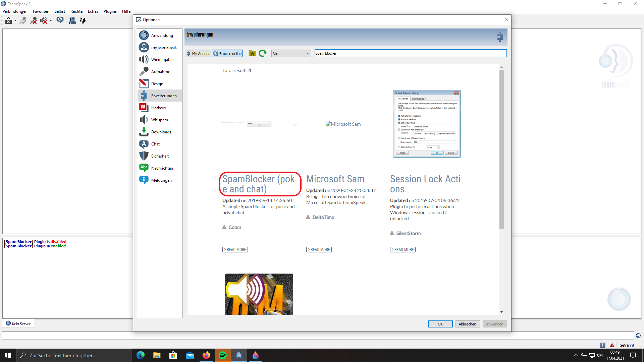This screenshot has width=644, height=362.
Task: Click the Abbrechen button
Action: (467, 324)
